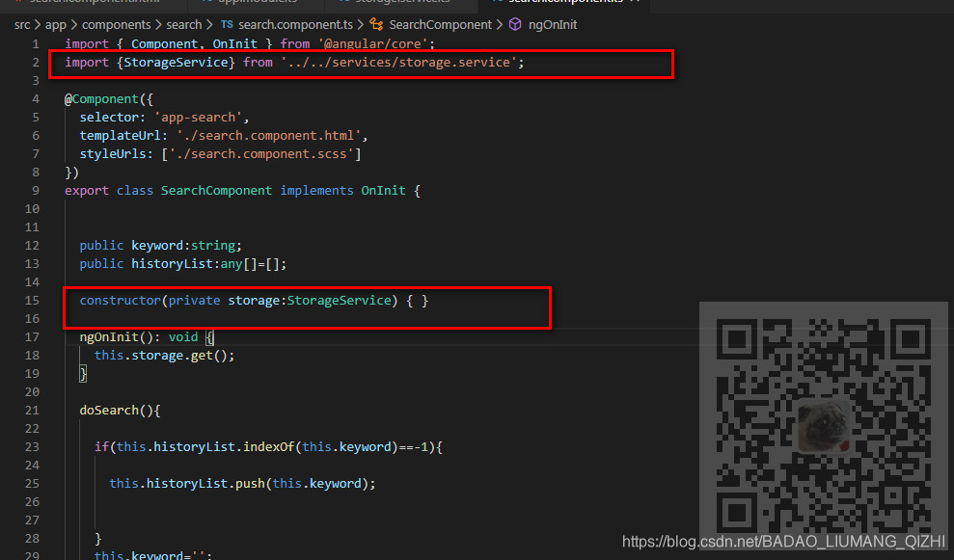Click line number 21 in the gutter
The image size is (954, 560).
(32, 411)
